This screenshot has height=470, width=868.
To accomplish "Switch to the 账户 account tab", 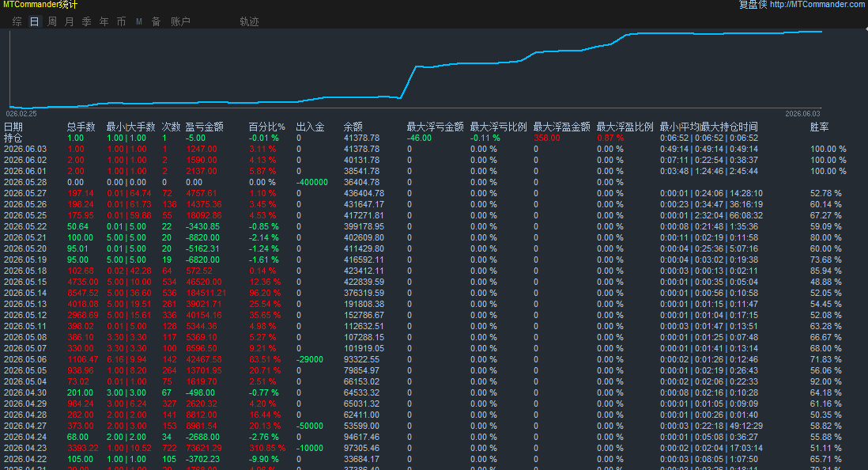I will tap(180, 21).
